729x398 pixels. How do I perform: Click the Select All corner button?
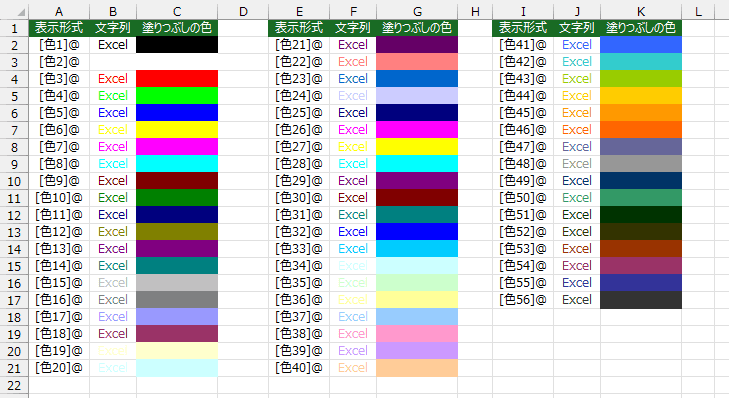point(14,10)
